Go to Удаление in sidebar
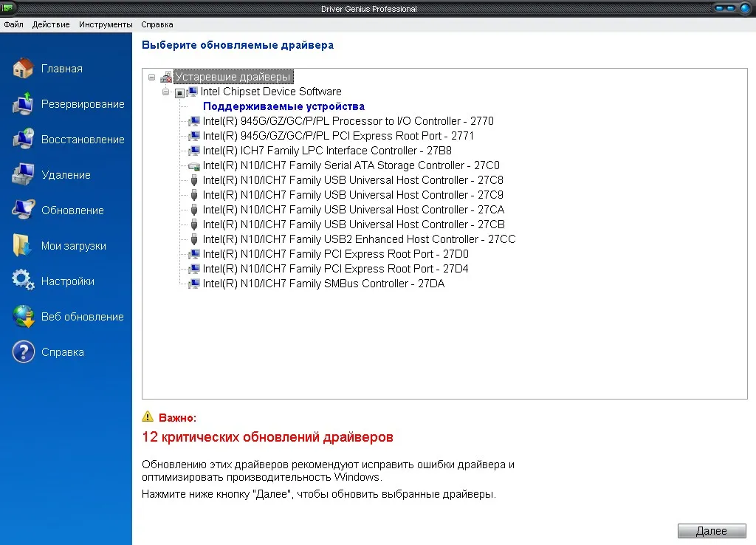Screen dimensions: 756x545 click(x=66, y=175)
